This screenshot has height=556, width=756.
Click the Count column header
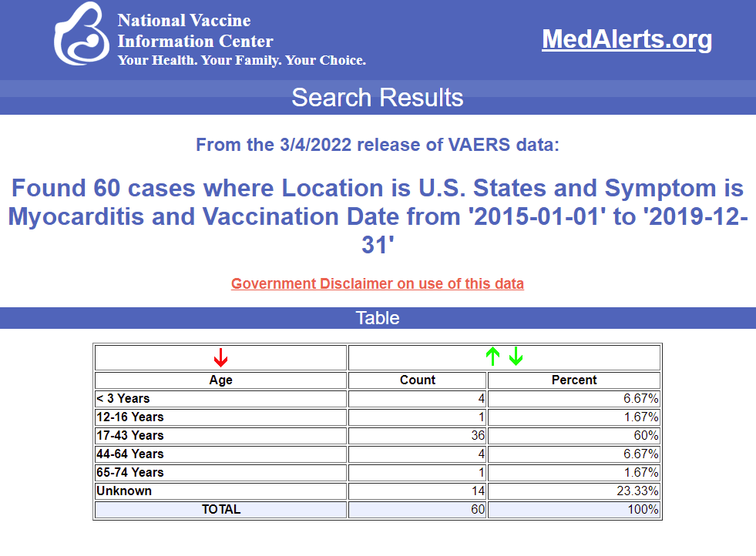click(x=418, y=380)
